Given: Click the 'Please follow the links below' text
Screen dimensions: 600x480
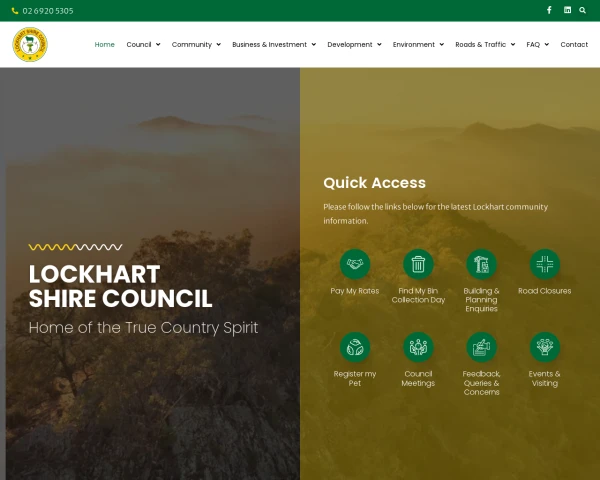Looking at the screenshot, I should click(435, 214).
